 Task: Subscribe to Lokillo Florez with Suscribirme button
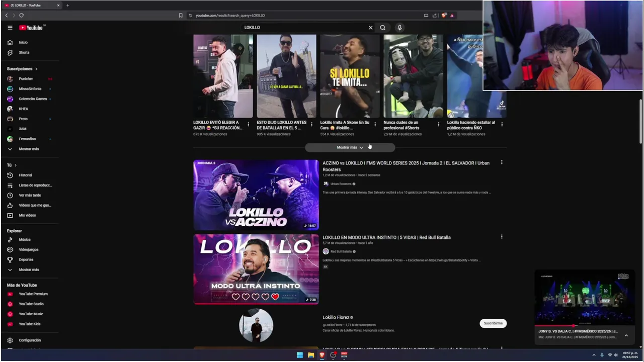pyautogui.click(x=493, y=323)
